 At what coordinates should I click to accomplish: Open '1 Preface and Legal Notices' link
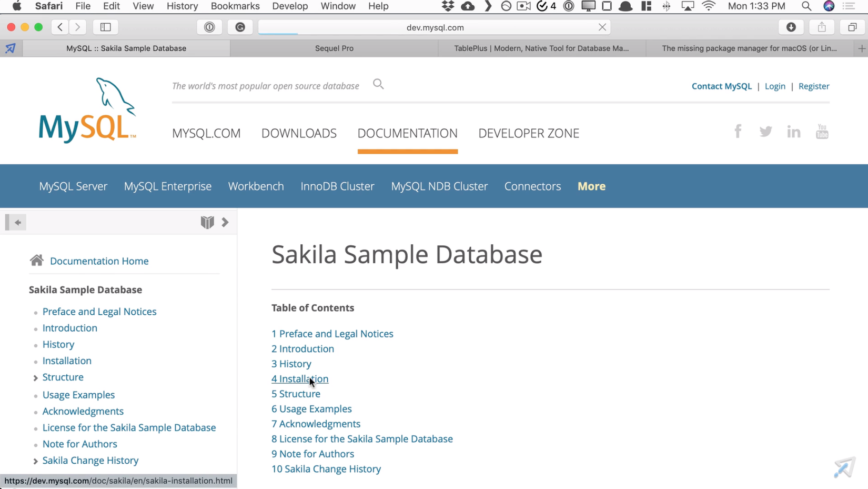(332, 334)
